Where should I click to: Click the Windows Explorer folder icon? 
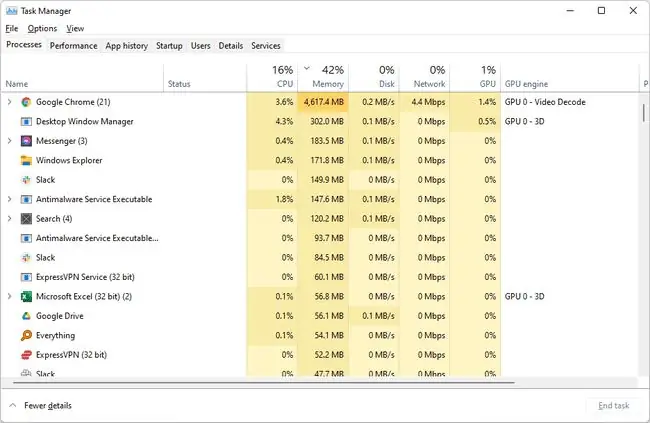pyautogui.click(x=26, y=160)
